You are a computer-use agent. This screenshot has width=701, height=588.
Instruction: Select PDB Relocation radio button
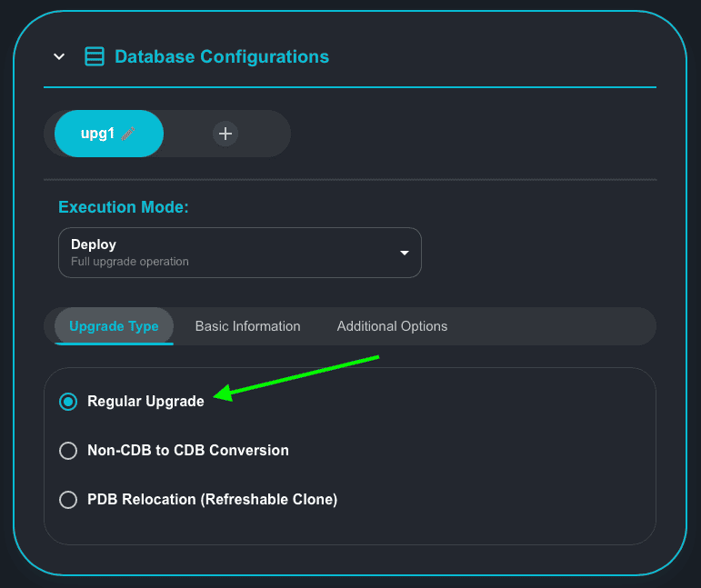pos(68,500)
